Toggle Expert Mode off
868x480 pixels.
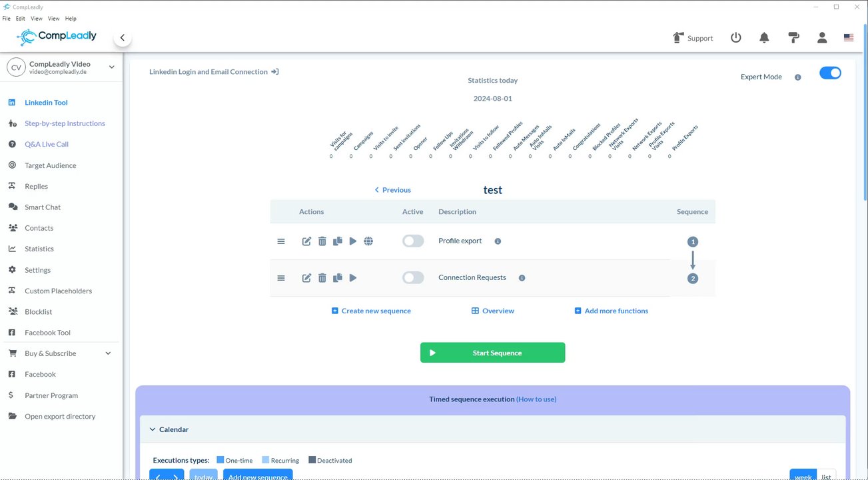[x=830, y=73]
